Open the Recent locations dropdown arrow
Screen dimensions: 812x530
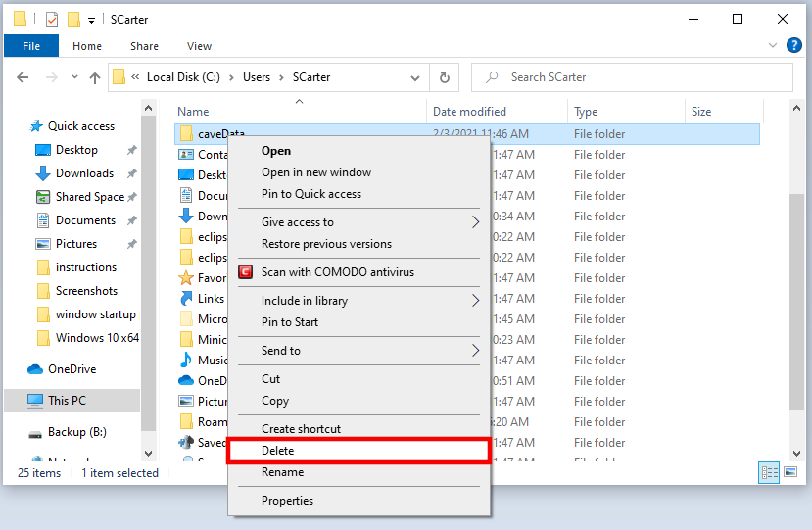click(x=74, y=77)
